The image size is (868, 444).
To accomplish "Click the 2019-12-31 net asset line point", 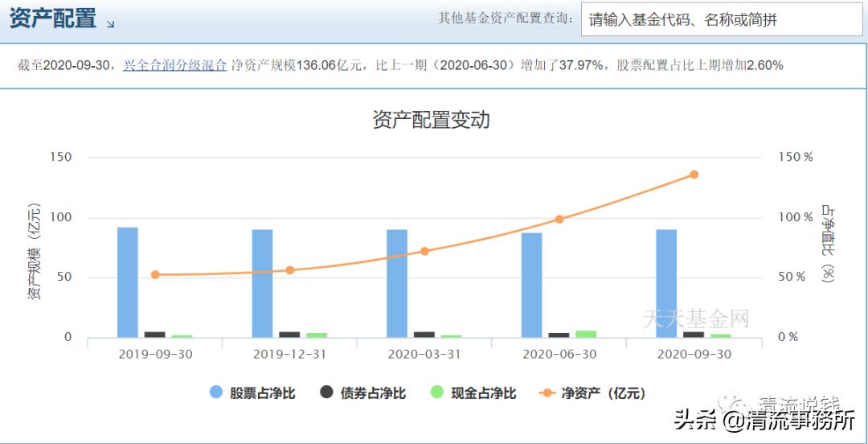I will coord(289,270).
